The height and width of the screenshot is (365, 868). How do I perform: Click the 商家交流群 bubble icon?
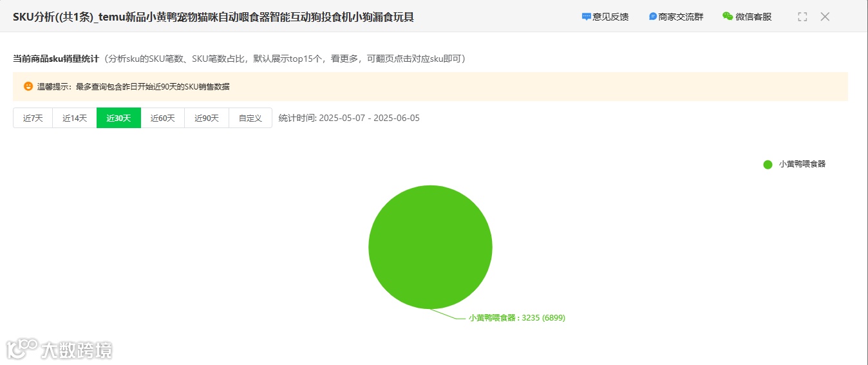(x=653, y=17)
